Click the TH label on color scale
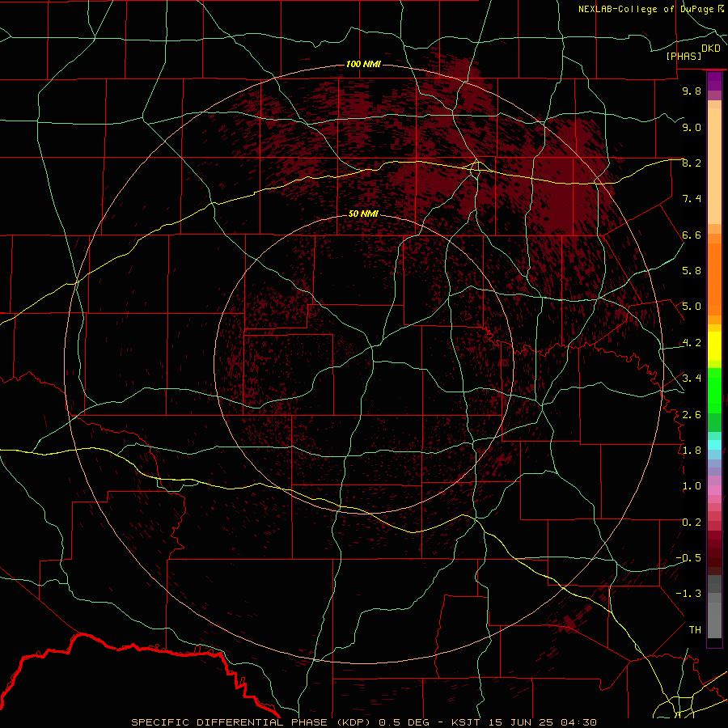728x728 pixels. tap(695, 630)
